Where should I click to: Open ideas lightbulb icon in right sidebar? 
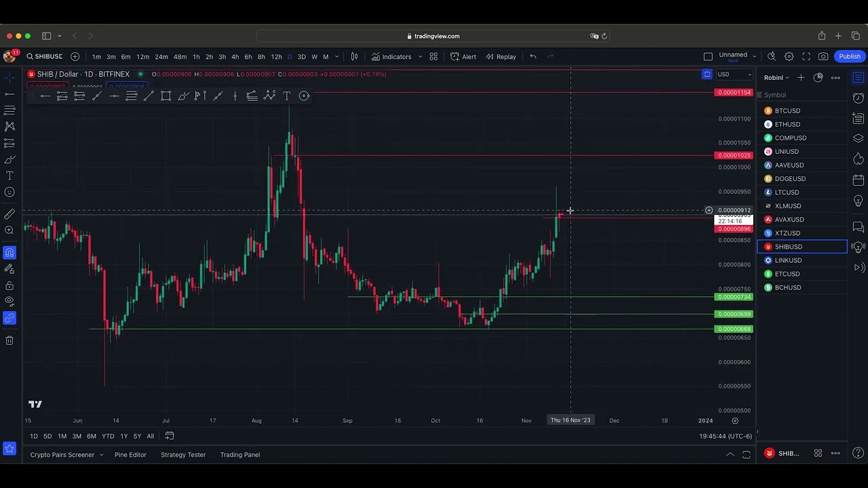point(859,201)
